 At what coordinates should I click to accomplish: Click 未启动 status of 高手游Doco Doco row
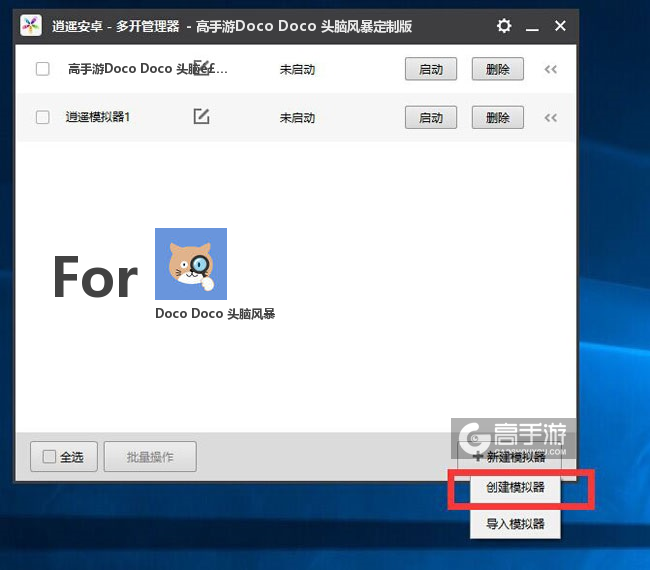pos(297,69)
